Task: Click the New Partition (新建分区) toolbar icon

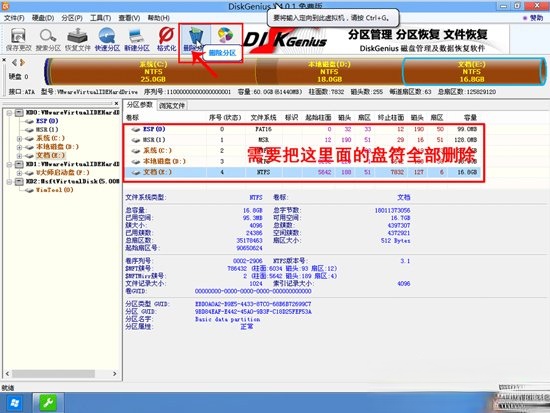Action: coord(137,39)
